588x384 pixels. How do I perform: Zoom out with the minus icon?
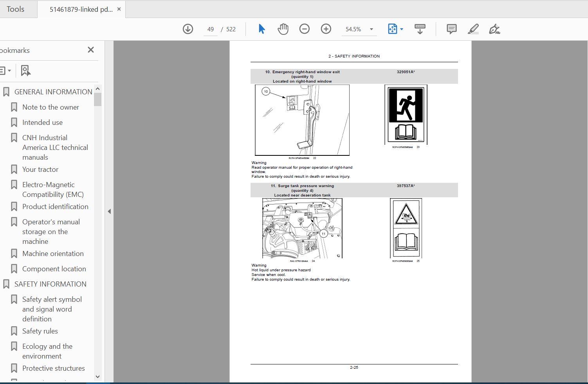pyautogui.click(x=305, y=29)
